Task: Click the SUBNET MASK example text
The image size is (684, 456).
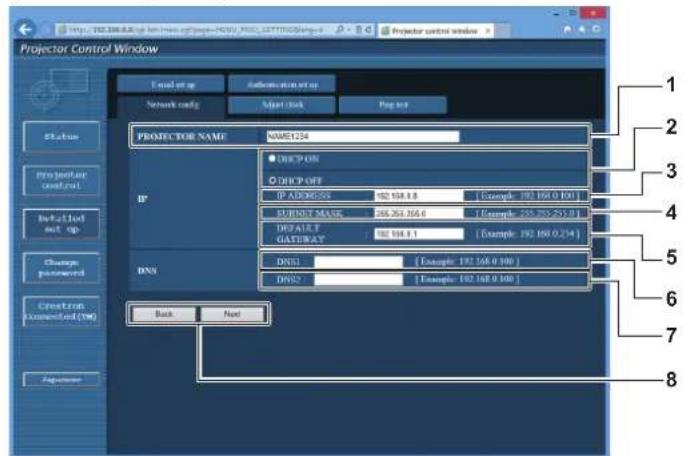Action: tap(527, 213)
